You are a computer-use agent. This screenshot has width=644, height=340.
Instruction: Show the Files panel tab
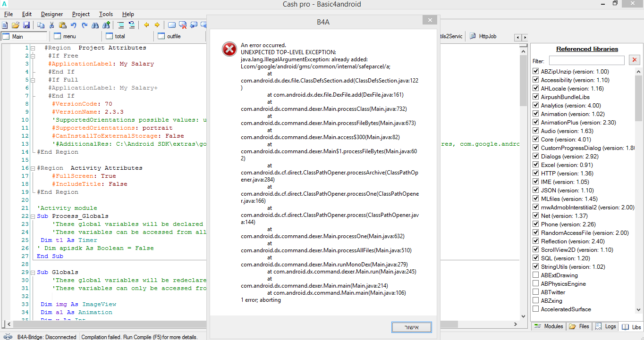click(x=579, y=326)
